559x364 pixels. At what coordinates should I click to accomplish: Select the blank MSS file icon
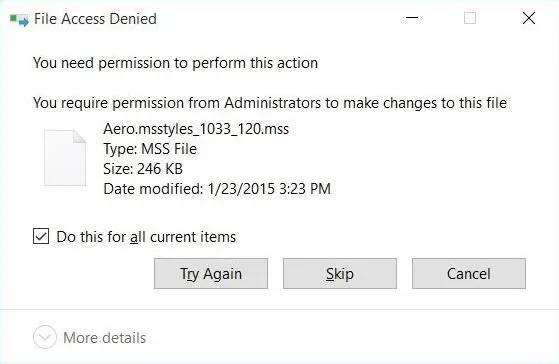[x=65, y=157]
